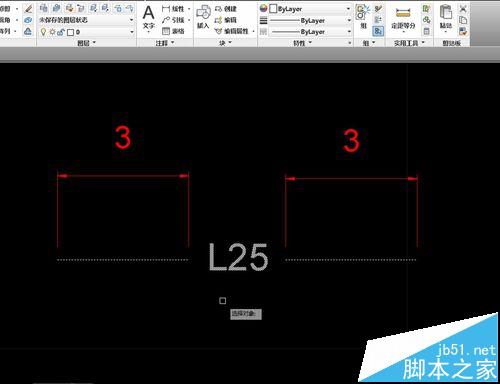Viewport: 500px width, 384px height.
Task: Click the object color wheel icon
Action: coord(263,8)
